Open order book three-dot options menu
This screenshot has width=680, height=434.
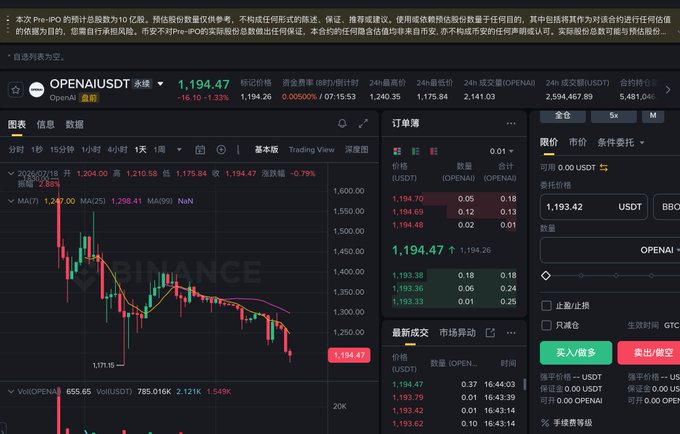tap(511, 124)
